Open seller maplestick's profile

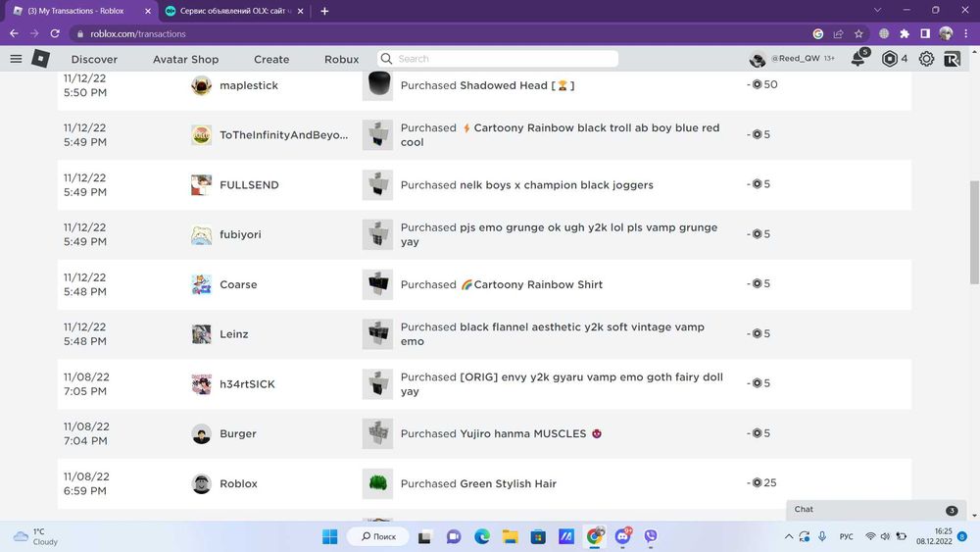(249, 85)
